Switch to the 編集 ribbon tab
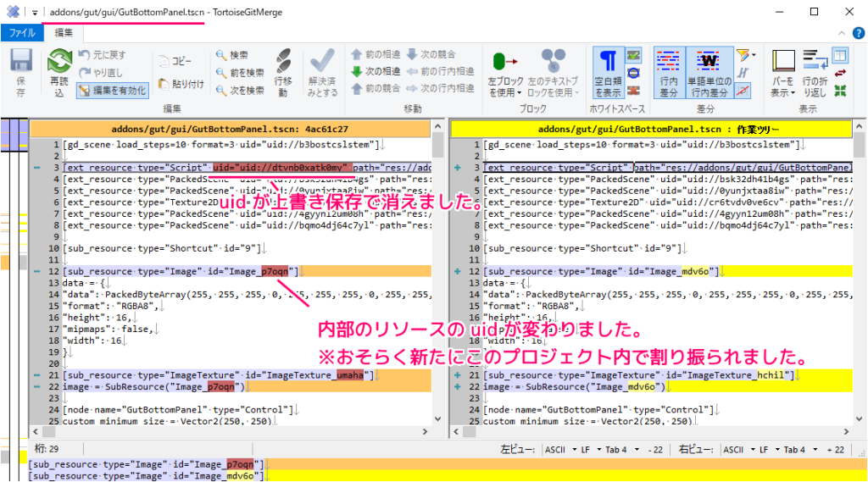Image resolution: width=868 pixels, height=482 pixels. pyautogui.click(x=64, y=33)
